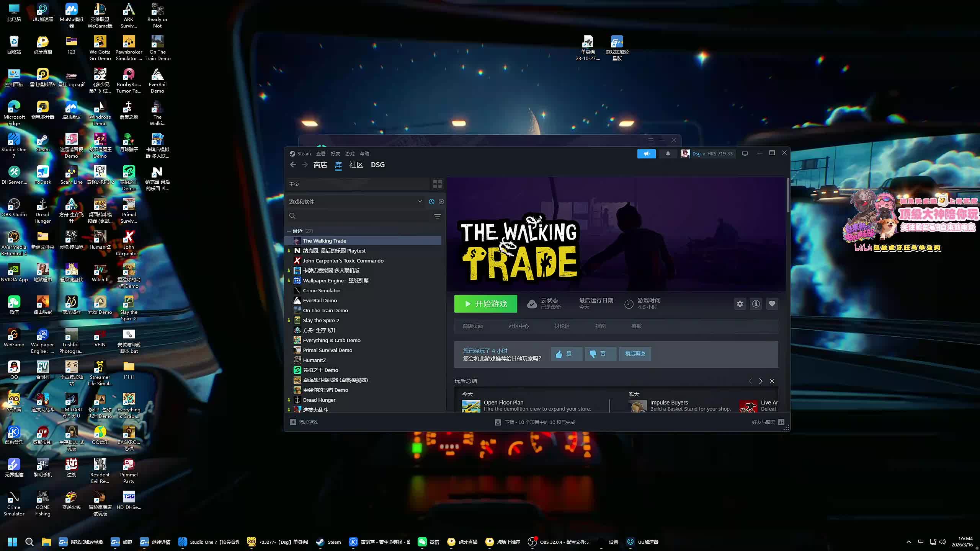Click the Store Page link
Screen dimensions: 980x551
[x=472, y=326]
